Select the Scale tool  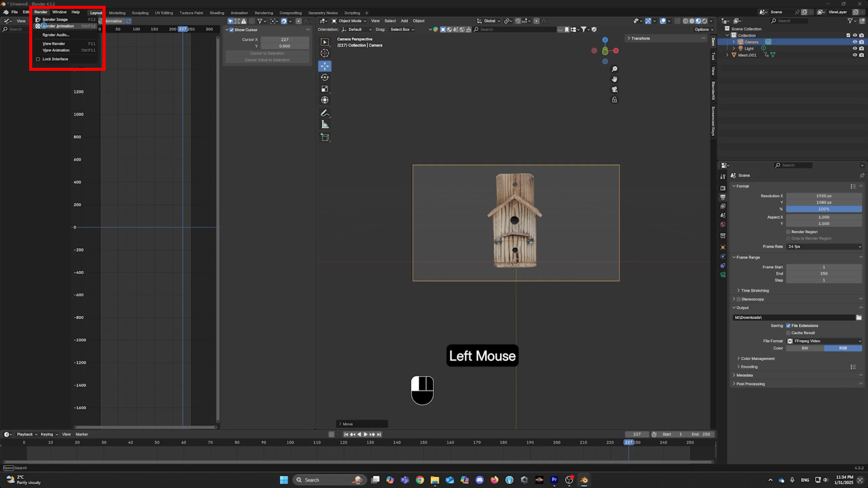pyautogui.click(x=325, y=88)
